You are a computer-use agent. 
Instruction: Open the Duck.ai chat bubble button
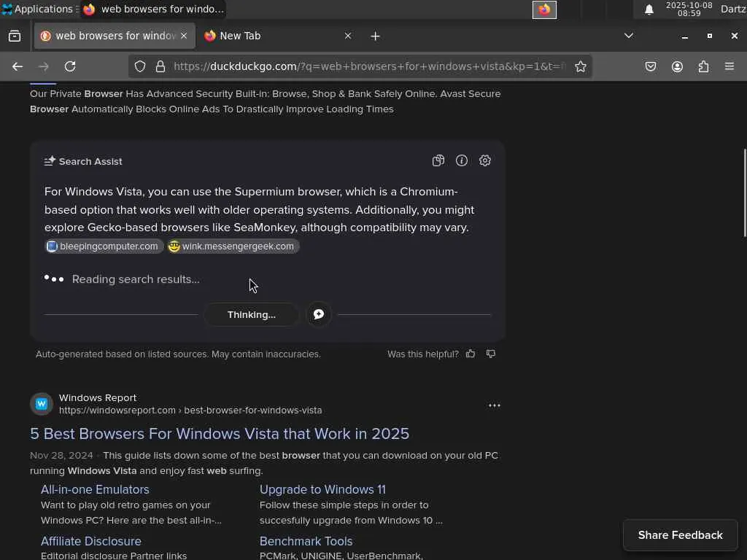point(319,314)
